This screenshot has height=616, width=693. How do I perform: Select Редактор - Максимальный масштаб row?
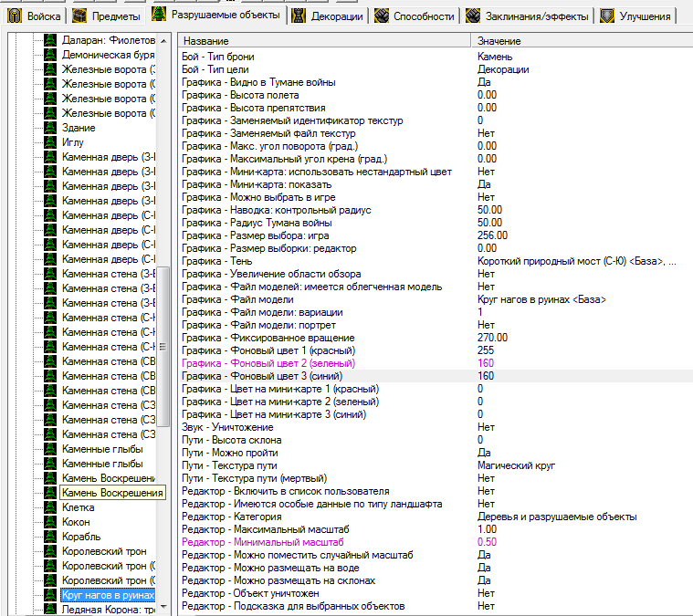point(436,529)
